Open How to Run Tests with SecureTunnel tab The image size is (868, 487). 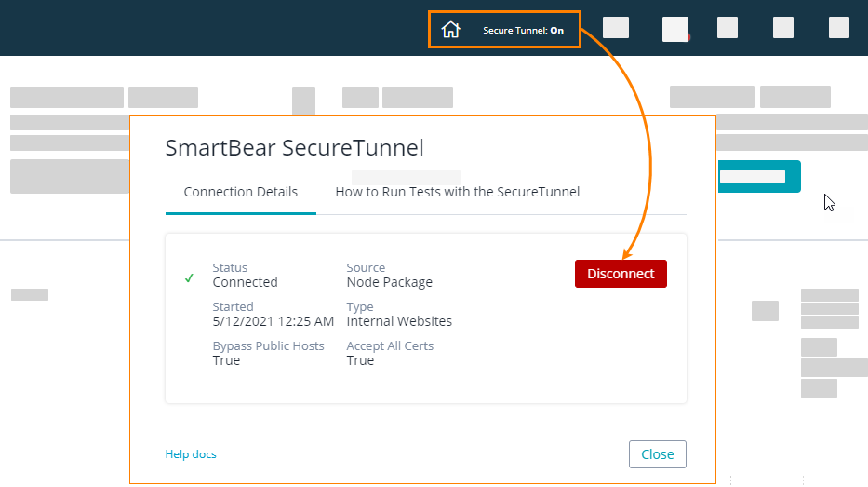[x=457, y=192]
